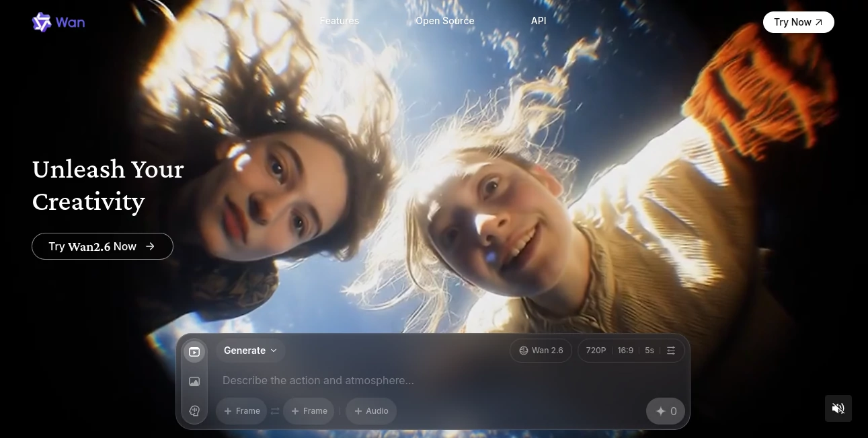Navigate to the Open Source section
Image resolution: width=868 pixels, height=438 pixels.
tap(444, 20)
